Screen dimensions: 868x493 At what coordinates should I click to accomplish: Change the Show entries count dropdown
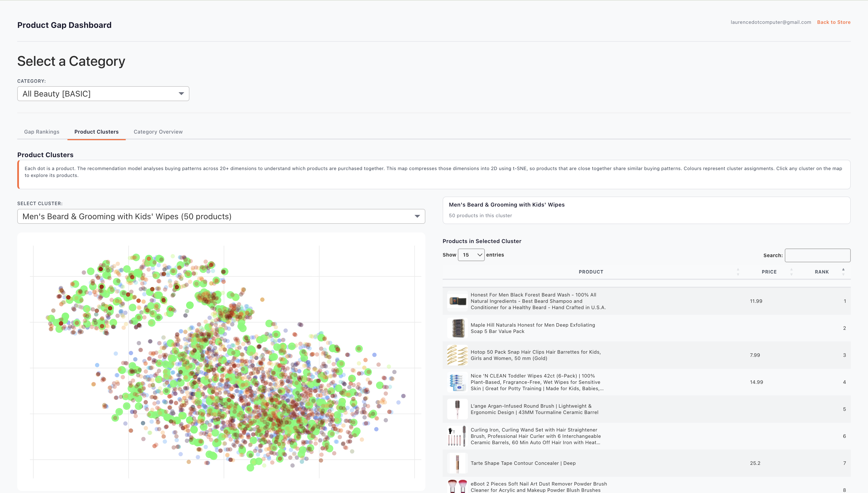471,255
